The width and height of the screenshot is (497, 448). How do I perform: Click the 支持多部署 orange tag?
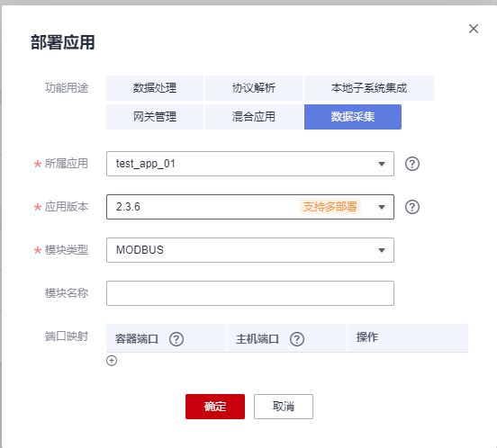(330, 207)
